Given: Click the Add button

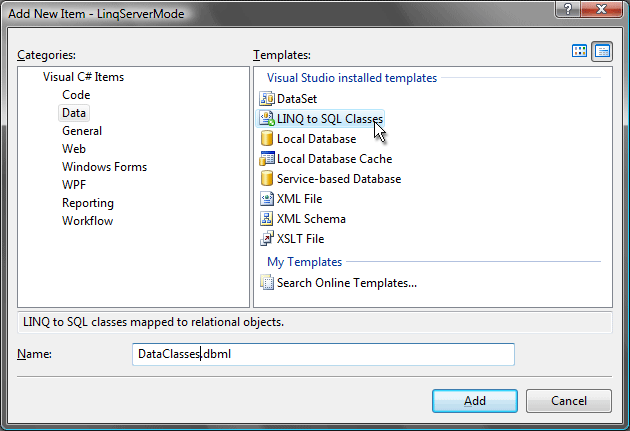Looking at the screenshot, I should click(x=475, y=400).
